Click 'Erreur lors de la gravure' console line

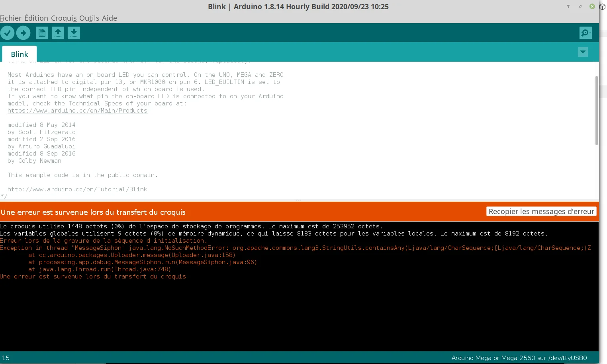tap(104, 241)
